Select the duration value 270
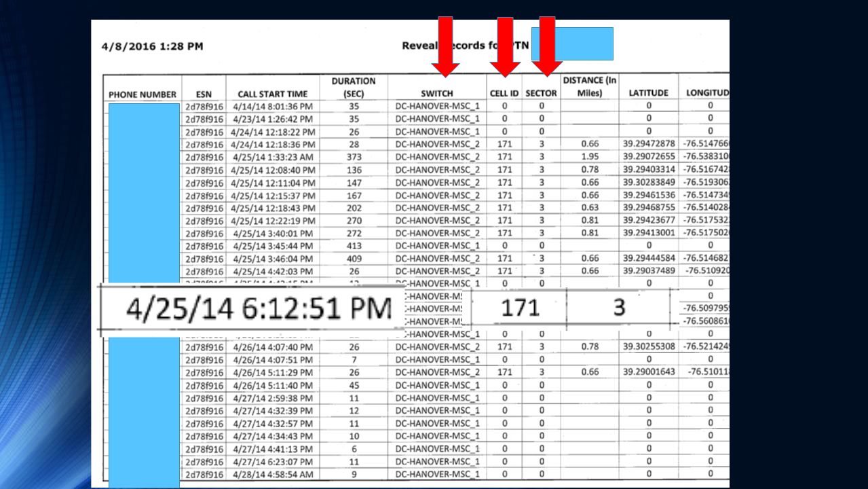The image size is (868, 489). [x=354, y=221]
